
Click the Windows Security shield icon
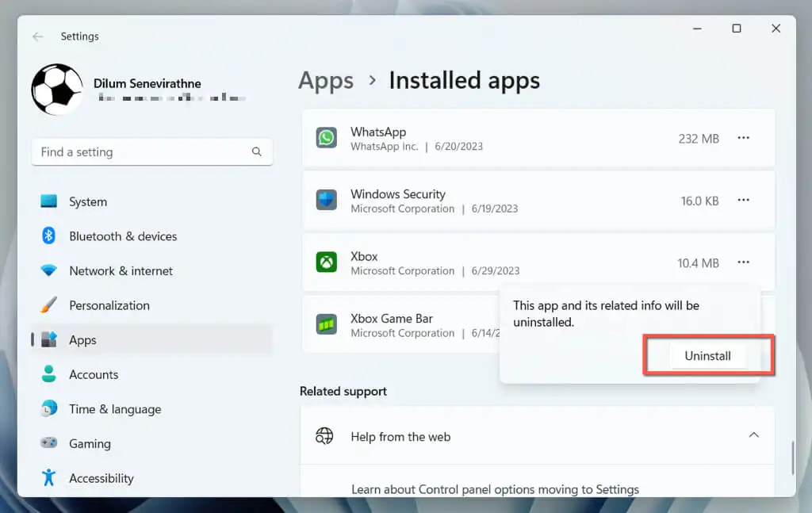tap(327, 200)
